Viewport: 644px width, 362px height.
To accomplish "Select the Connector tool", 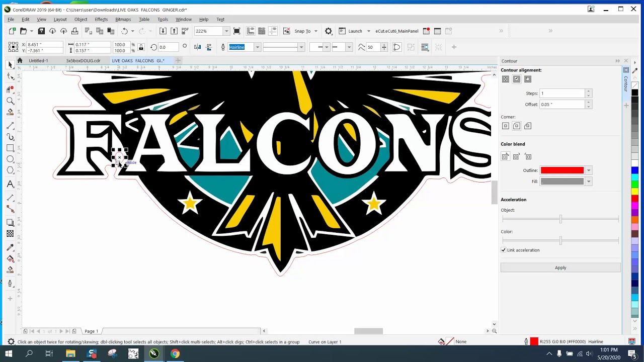I will (10, 209).
